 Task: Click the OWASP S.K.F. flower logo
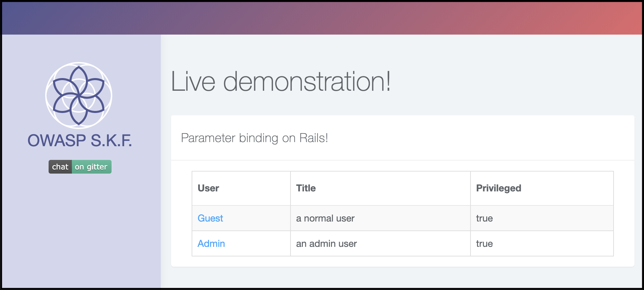(79, 96)
